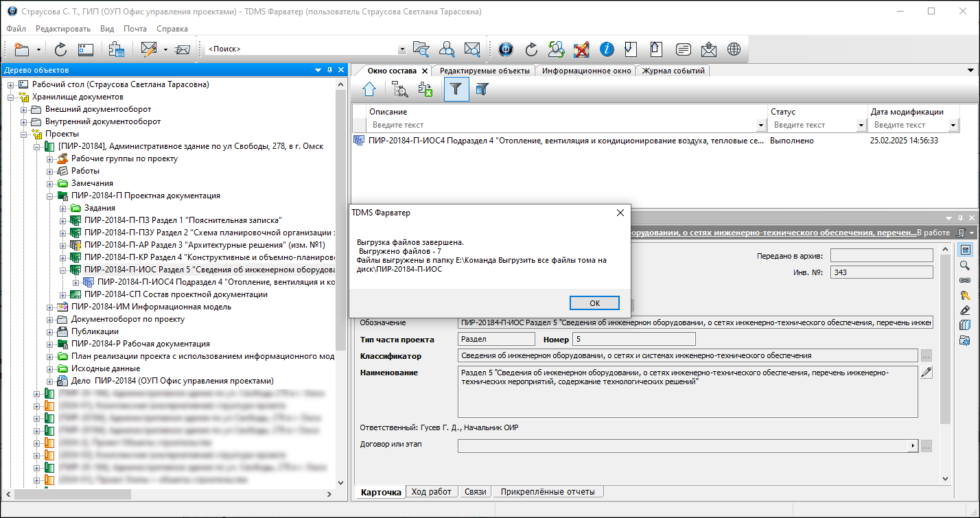The height and width of the screenshot is (518, 980).
Task: Select Рабочие группы по проекту tree item
Action: [x=124, y=158]
